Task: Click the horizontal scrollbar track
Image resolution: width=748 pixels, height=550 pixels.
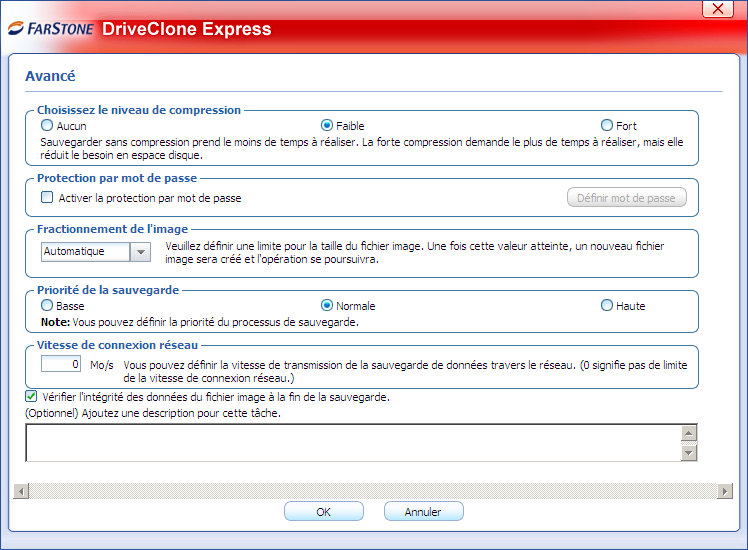Action: [373, 491]
